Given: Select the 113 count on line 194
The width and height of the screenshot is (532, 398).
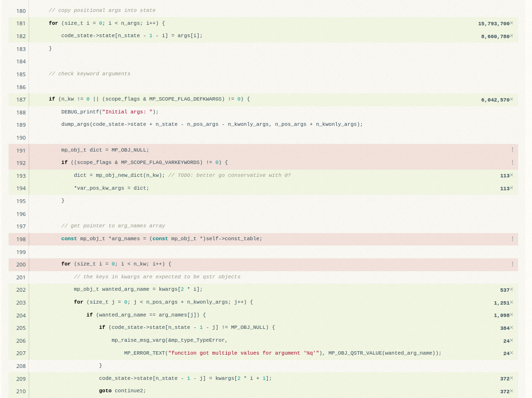Looking at the screenshot, I should pos(505,188).
